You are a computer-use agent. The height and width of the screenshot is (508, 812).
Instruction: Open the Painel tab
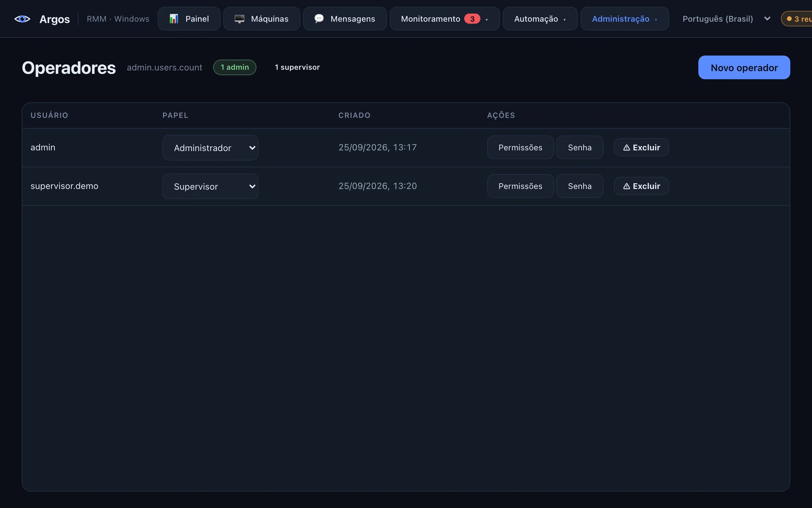click(189, 19)
